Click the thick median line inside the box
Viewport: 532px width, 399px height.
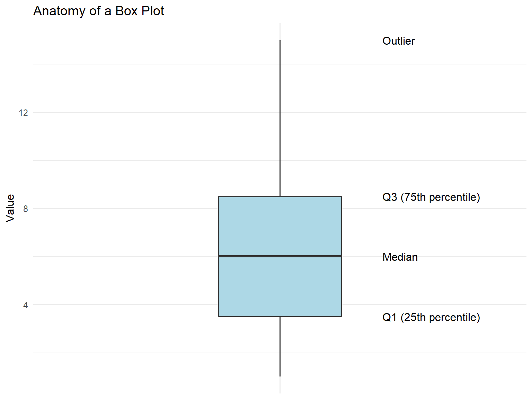click(280, 256)
